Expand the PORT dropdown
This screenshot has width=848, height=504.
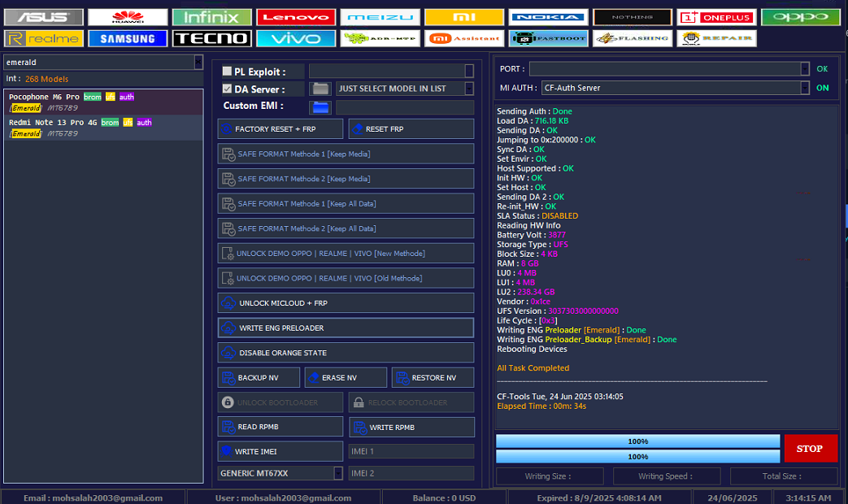click(805, 68)
